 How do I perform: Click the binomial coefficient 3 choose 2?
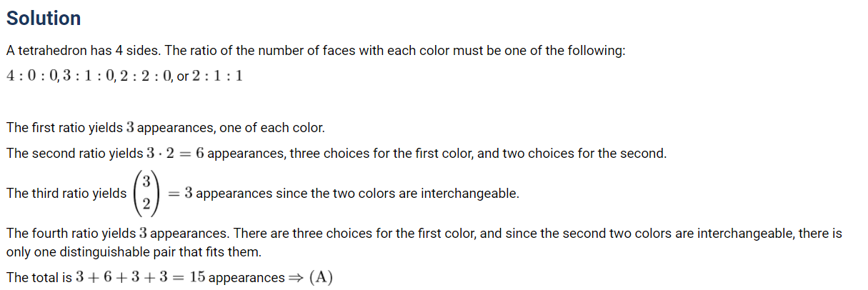[x=146, y=193]
